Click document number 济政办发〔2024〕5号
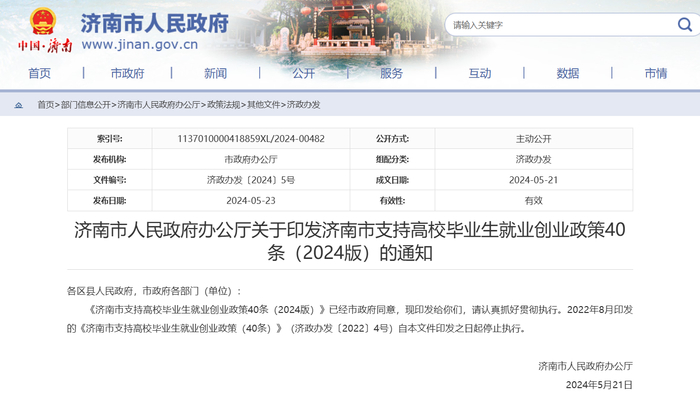The image size is (700, 396). coord(251,180)
